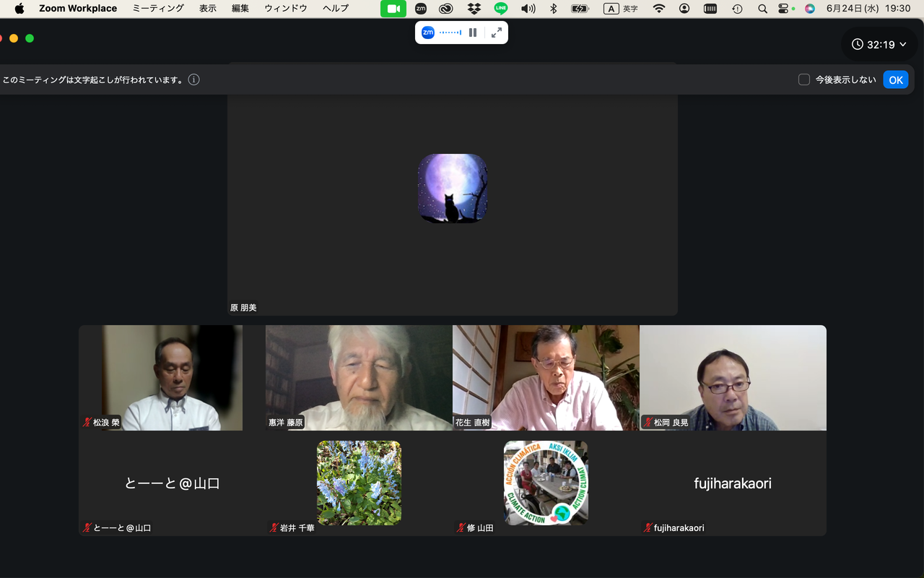The width and height of the screenshot is (924, 578).
Task: Toggle the 英字 input source indicator
Action: pyautogui.click(x=621, y=9)
